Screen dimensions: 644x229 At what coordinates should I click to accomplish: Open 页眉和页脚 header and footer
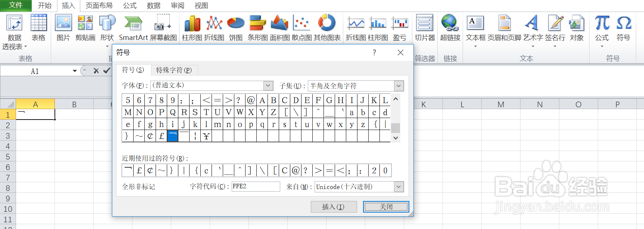pos(504,23)
